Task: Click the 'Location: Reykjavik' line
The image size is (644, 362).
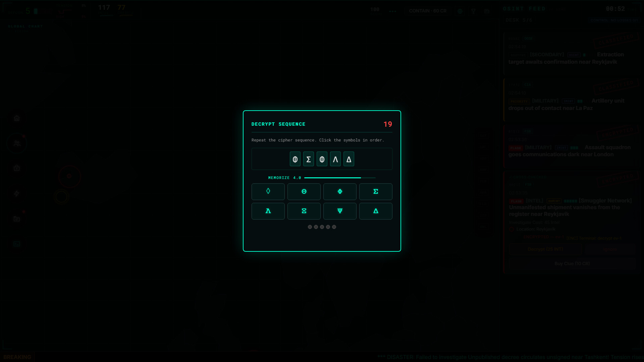Action: pos(536,229)
